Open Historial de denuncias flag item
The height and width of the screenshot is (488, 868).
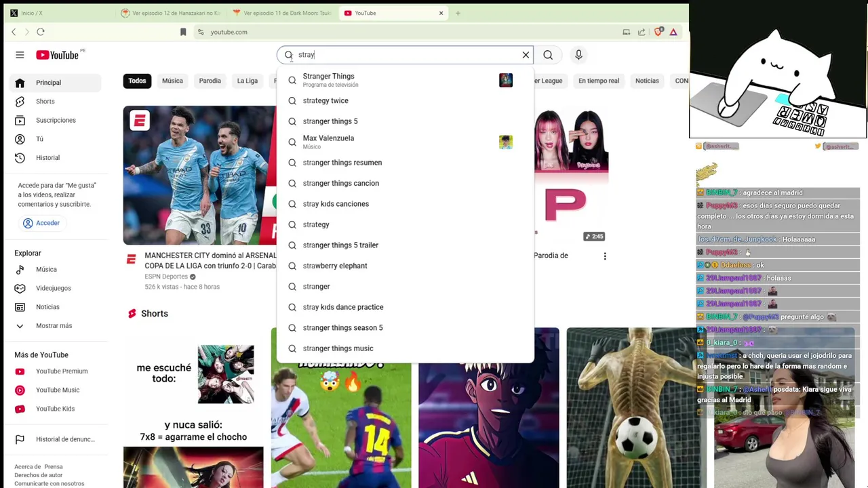[56, 439]
